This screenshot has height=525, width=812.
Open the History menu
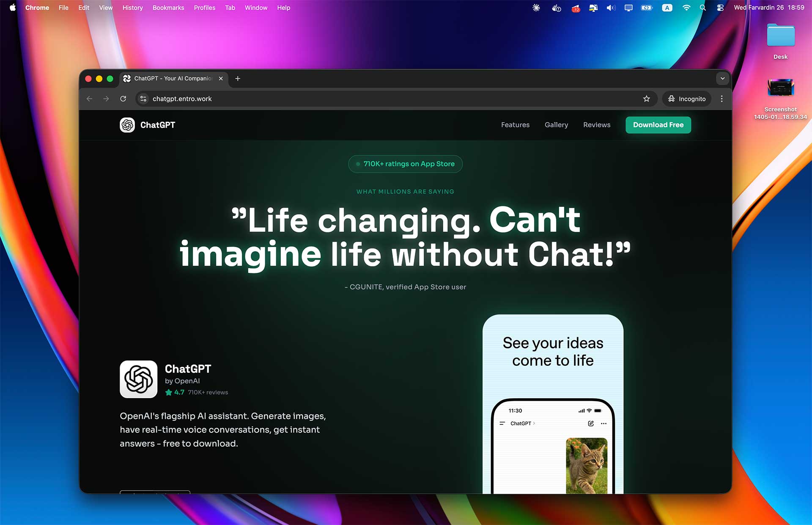pos(132,8)
